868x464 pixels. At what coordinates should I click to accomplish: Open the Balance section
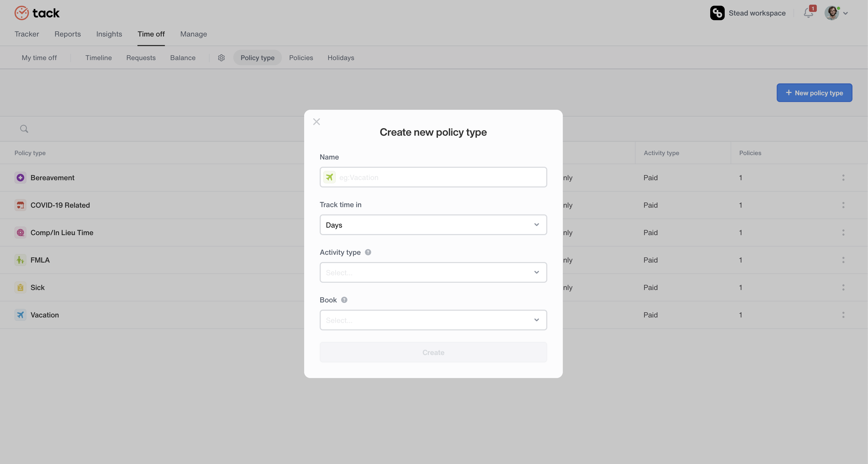pos(183,57)
